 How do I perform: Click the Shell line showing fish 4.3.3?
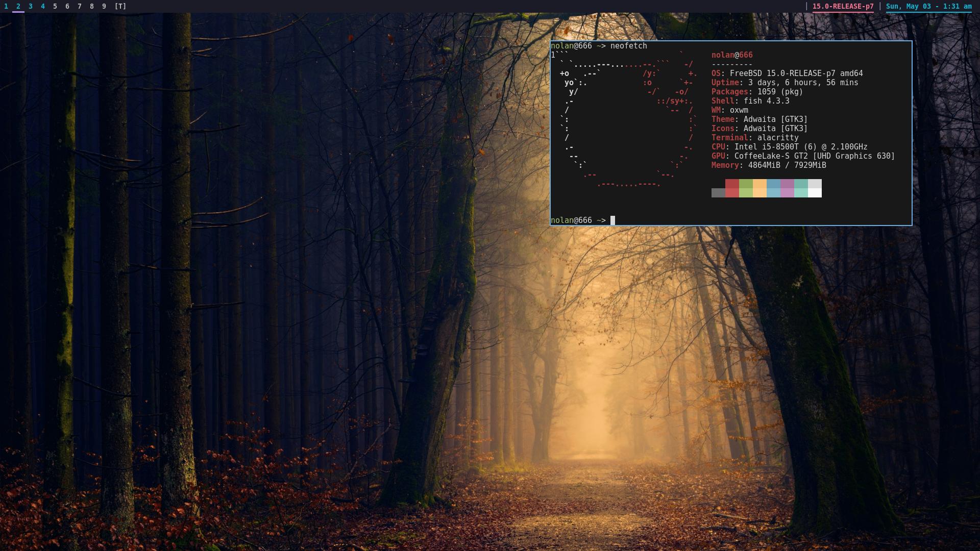[750, 101]
